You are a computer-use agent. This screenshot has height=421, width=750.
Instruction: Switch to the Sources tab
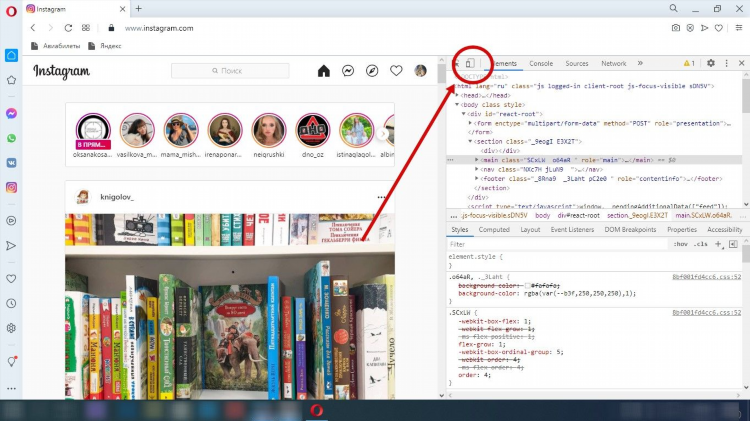pos(577,63)
